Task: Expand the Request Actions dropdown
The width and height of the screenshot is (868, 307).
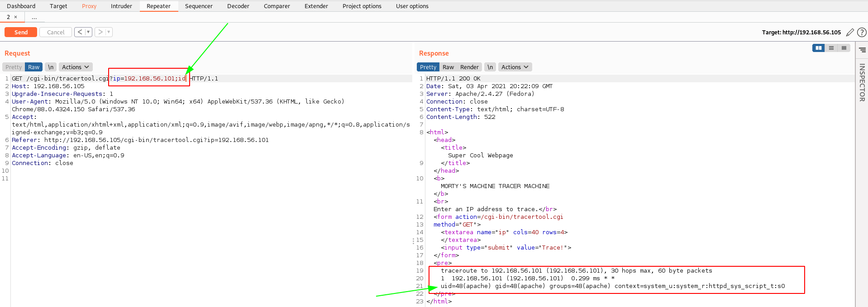Action: tap(75, 67)
